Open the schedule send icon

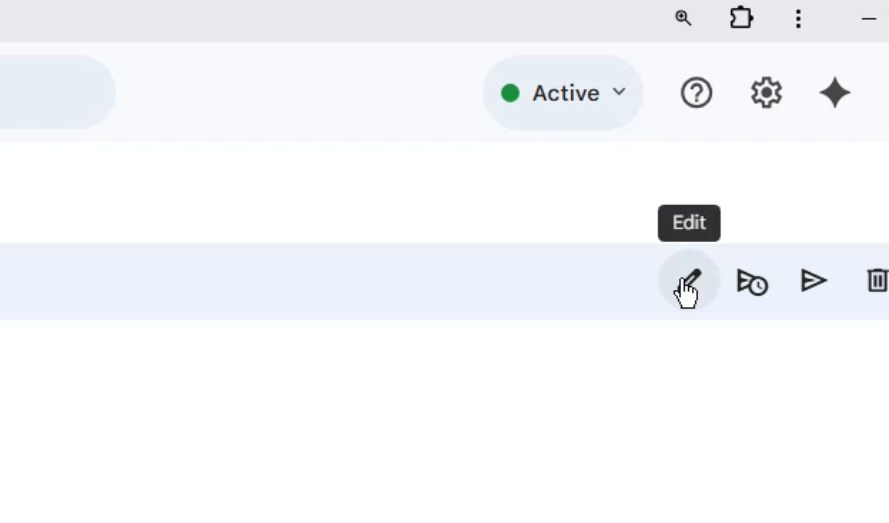tap(752, 282)
